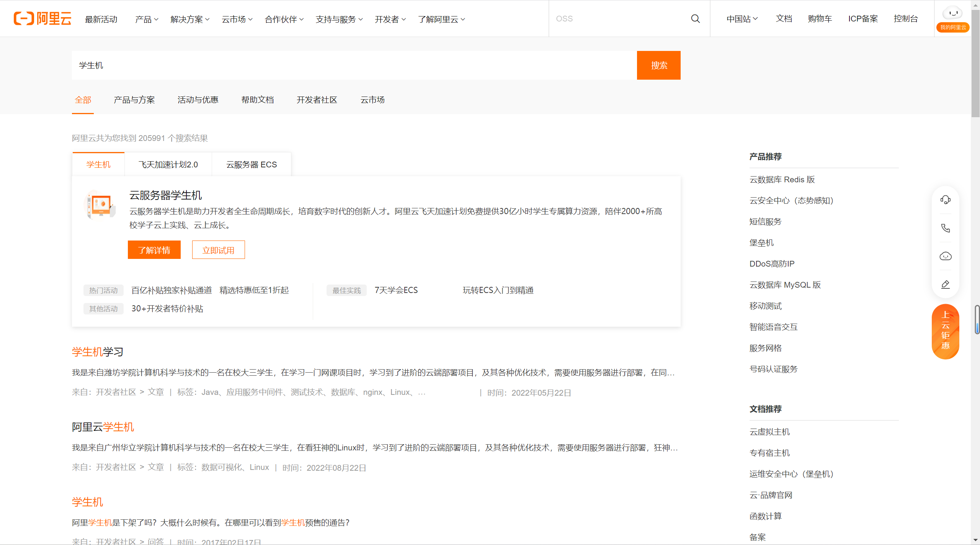Open the cloud assistant robot icon
The image size is (980, 545).
[945, 256]
